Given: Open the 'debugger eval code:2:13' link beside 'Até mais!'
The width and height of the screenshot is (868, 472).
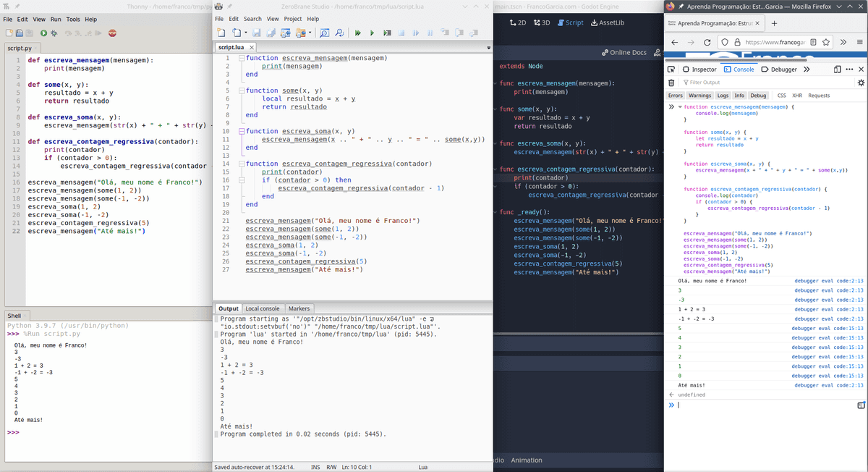Looking at the screenshot, I should [828, 385].
